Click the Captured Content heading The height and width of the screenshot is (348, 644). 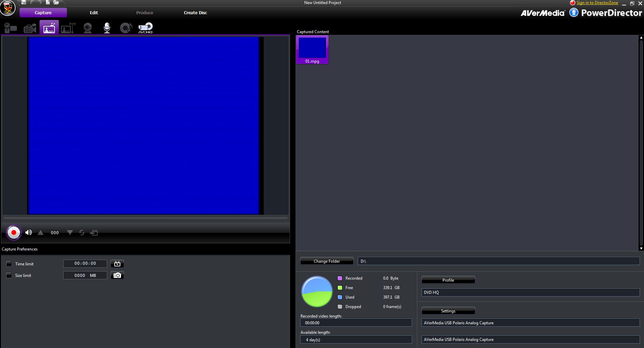point(313,32)
